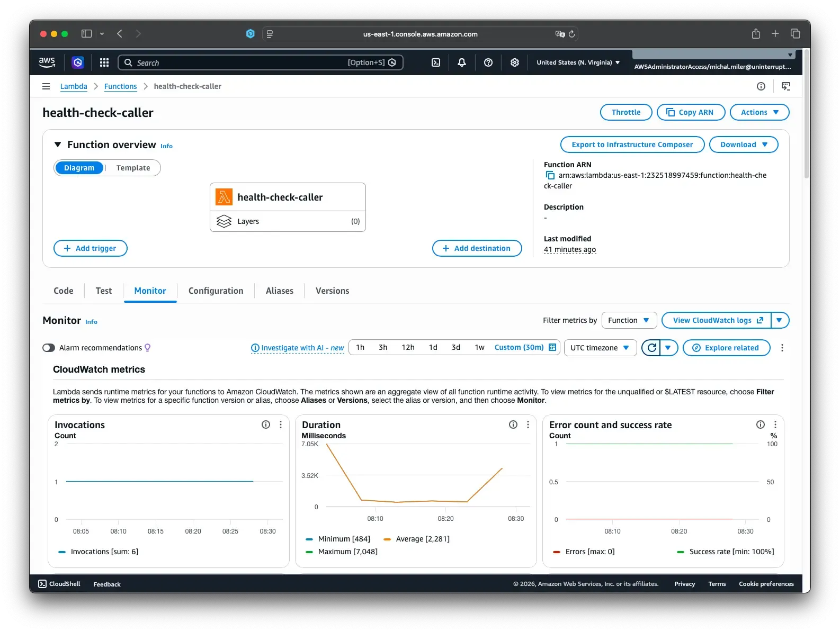Open refresh interval dropdown arrow
The image size is (840, 632).
[x=669, y=348]
